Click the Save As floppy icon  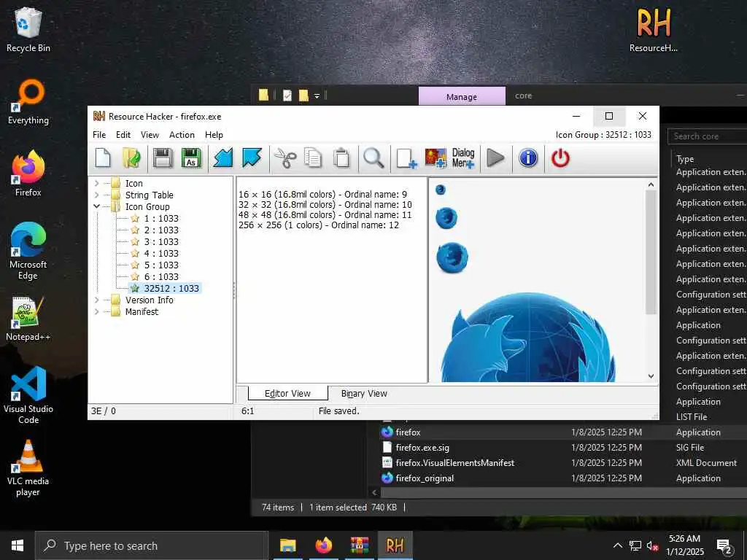191,158
